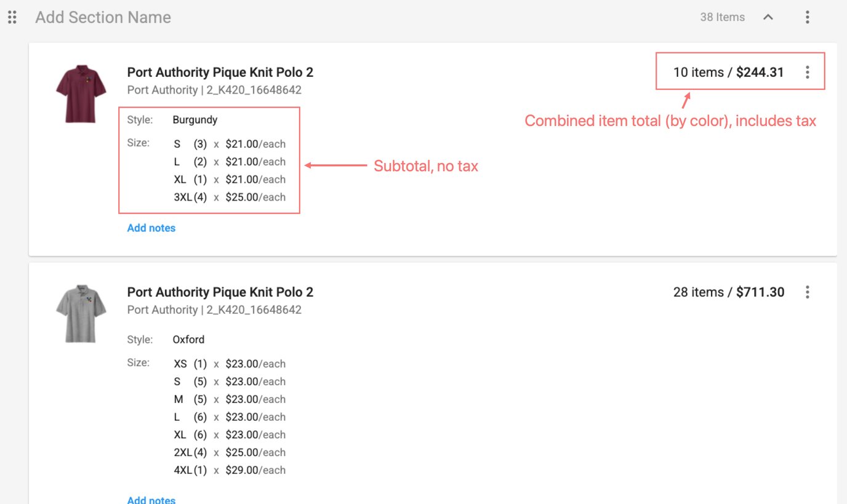Open the Oxford polo product title
The image size is (847, 504).
coord(220,292)
